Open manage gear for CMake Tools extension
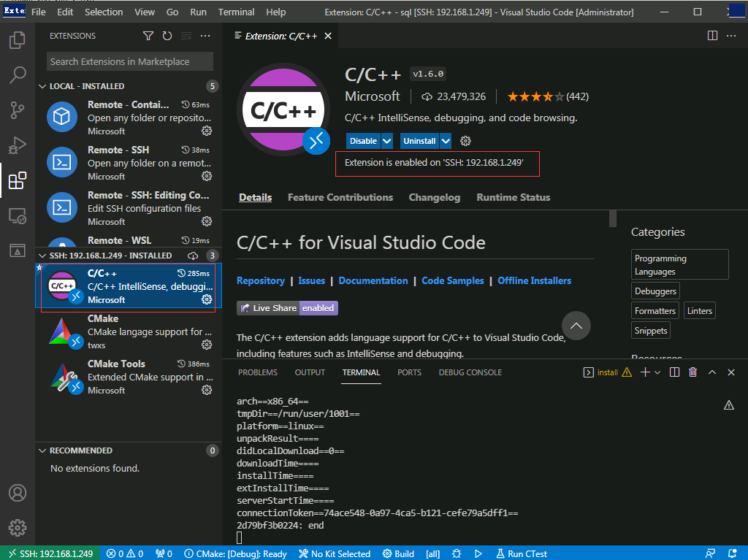Screen dimensions: 748x560 (207, 390)
